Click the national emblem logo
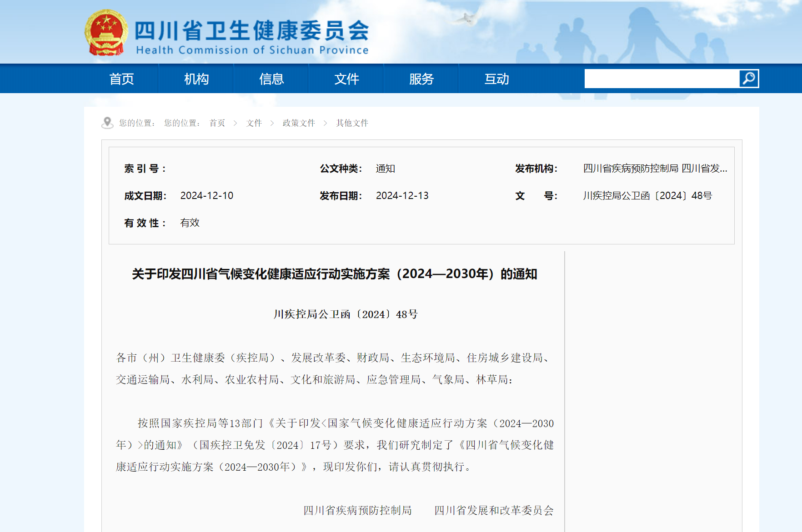This screenshot has height=532, width=802. [x=105, y=33]
